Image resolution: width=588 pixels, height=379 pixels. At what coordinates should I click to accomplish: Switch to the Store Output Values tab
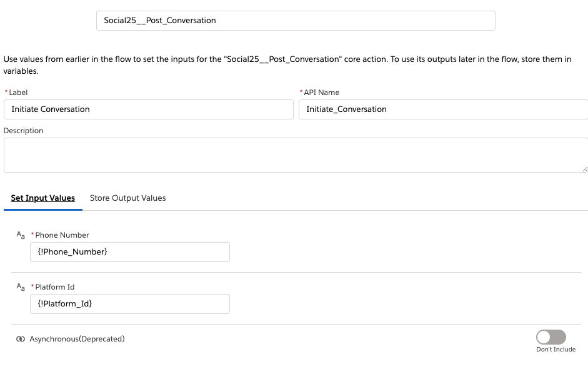coord(127,198)
